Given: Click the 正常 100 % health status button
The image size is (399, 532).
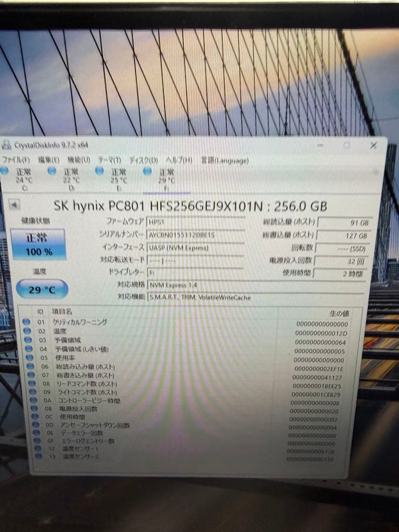Looking at the screenshot, I should pyautogui.click(x=38, y=244).
